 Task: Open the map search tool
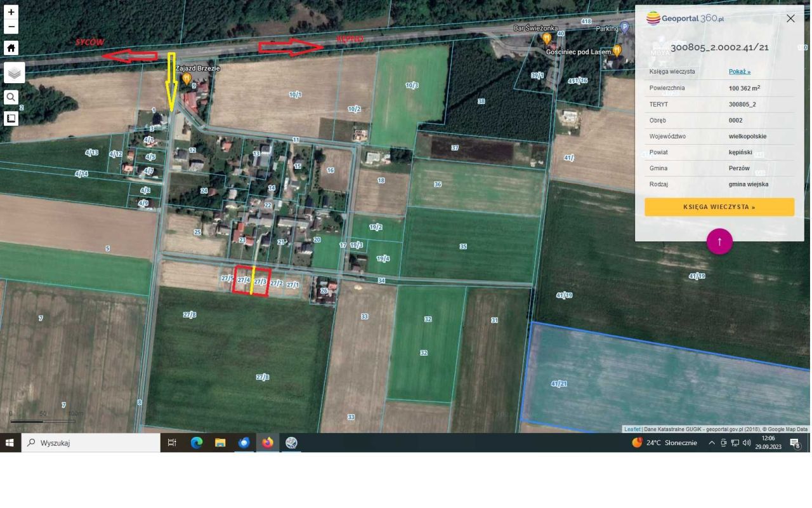click(x=11, y=97)
